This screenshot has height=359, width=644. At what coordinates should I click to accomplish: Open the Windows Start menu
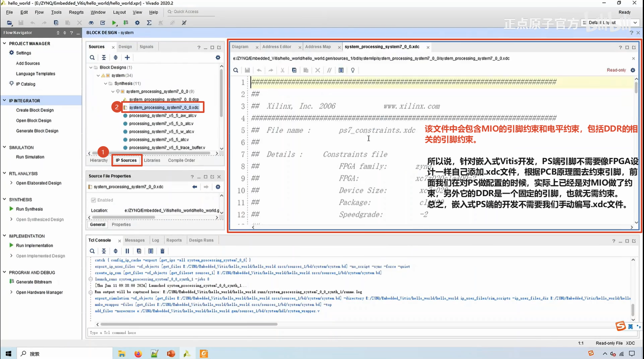pyautogui.click(x=9, y=354)
